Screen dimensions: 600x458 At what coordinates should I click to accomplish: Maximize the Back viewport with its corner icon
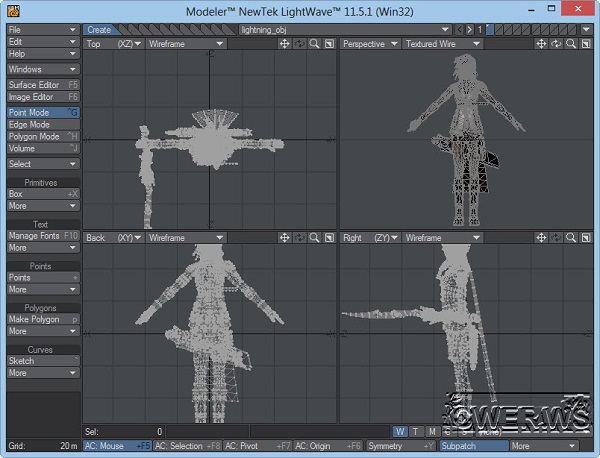click(x=328, y=238)
